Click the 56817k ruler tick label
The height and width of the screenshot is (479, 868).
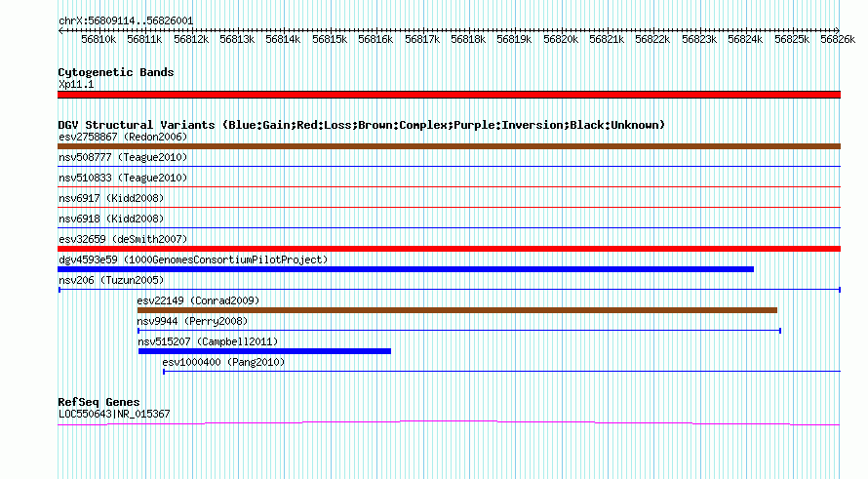pyautogui.click(x=422, y=40)
